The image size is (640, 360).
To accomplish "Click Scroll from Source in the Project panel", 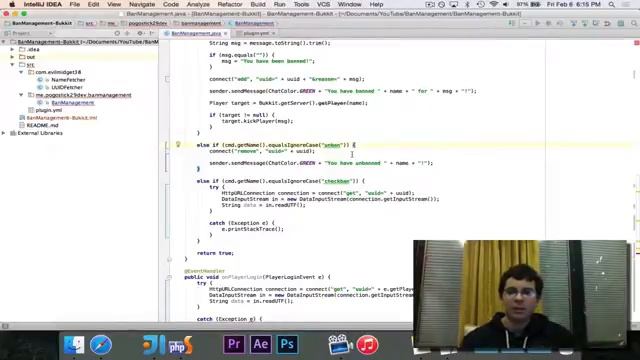I will 117,33.
